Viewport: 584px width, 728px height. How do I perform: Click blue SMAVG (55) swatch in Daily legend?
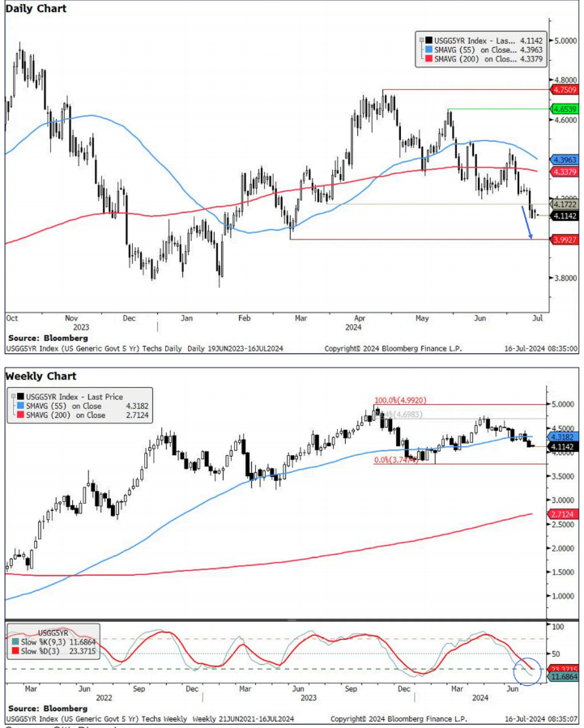click(x=428, y=49)
